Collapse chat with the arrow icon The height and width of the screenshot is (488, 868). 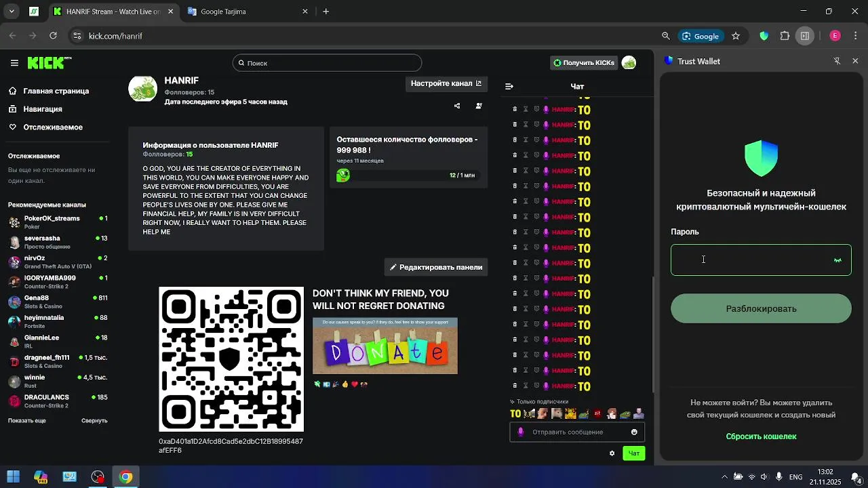click(x=509, y=86)
